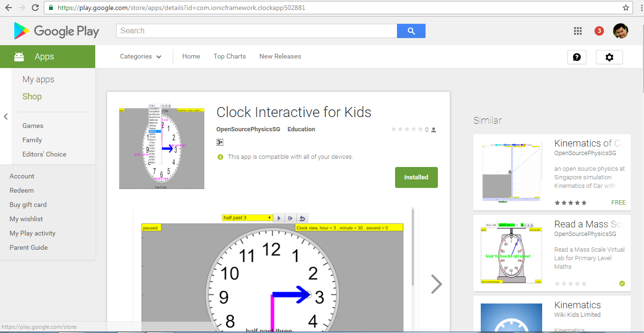This screenshot has width=644, height=333.
Task: Open the Read a Mass Scale title link
Action: click(x=589, y=224)
